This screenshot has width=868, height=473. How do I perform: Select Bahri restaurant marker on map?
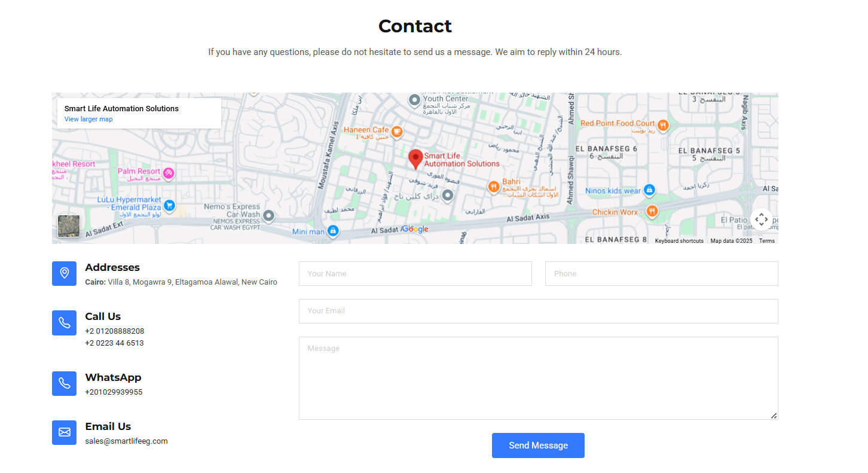[493, 187]
